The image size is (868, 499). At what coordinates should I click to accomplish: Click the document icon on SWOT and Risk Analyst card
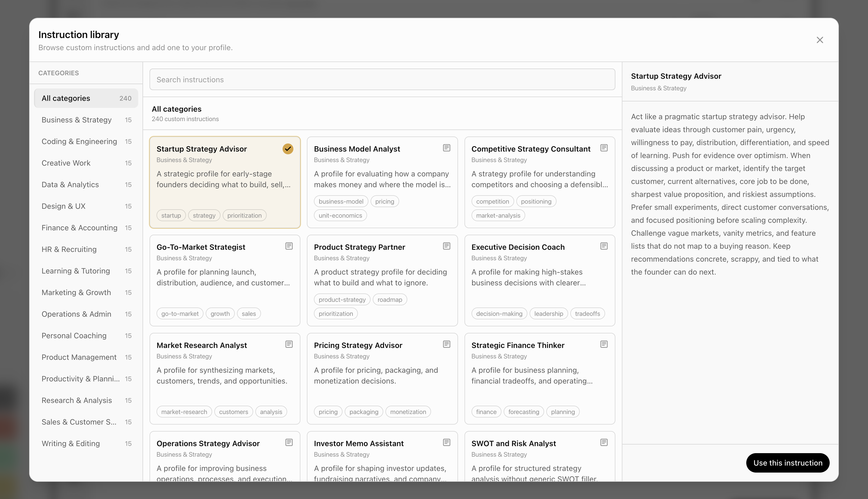[603, 442]
